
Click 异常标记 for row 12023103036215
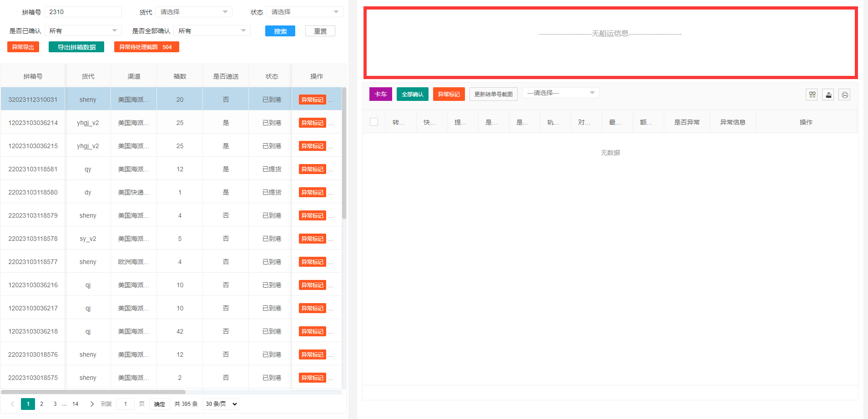(313, 146)
